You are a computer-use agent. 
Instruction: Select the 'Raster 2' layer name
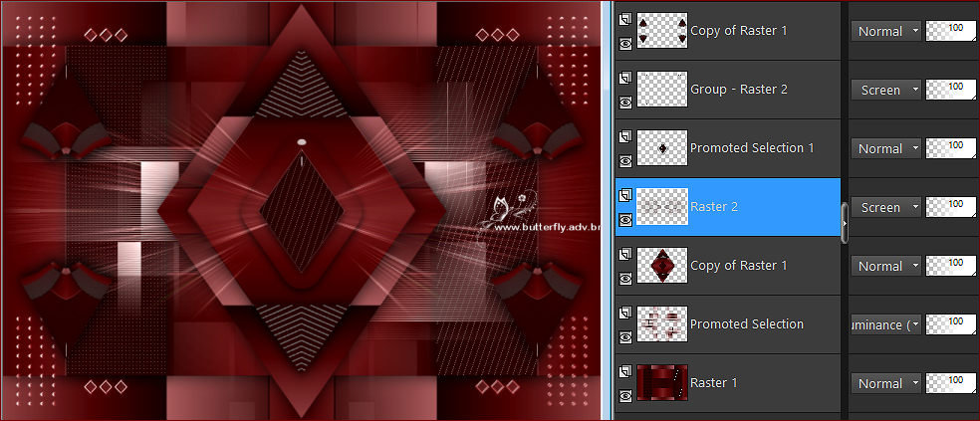pos(714,207)
